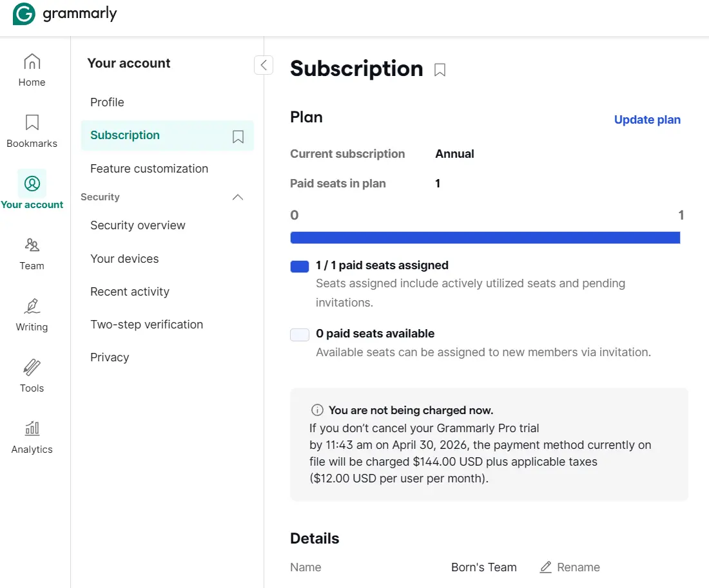Open the Profile menu item
Viewport: 709px width, 588px height.
click(107, 102)
